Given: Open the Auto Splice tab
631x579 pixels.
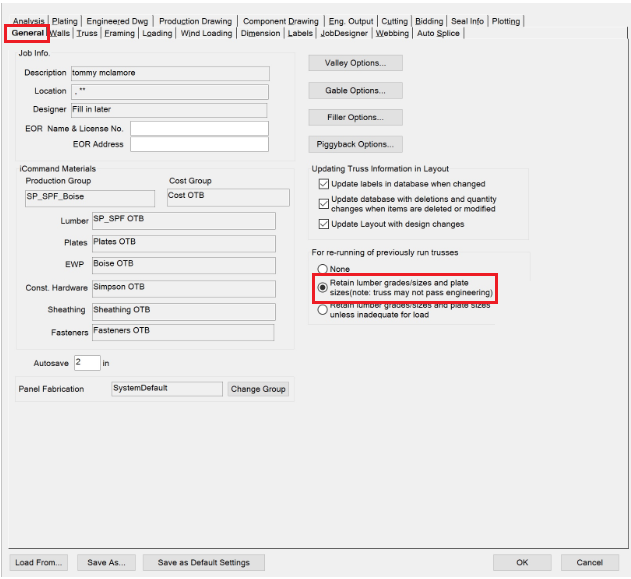Looking at the screenshot, I should [438, 33].
